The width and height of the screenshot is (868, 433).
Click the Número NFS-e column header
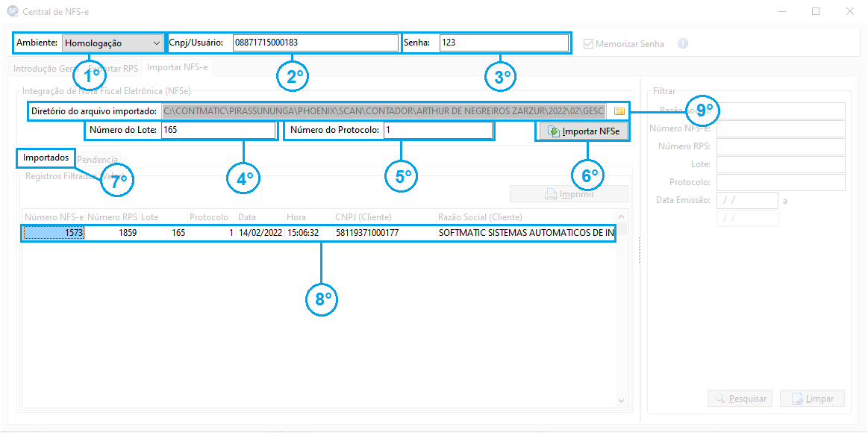pyautogui.click(x=54, y=216)
